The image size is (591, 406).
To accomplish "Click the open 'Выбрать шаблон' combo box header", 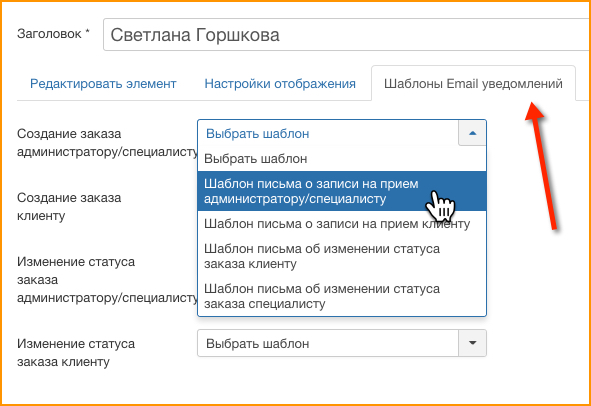I will pos(342,133).
